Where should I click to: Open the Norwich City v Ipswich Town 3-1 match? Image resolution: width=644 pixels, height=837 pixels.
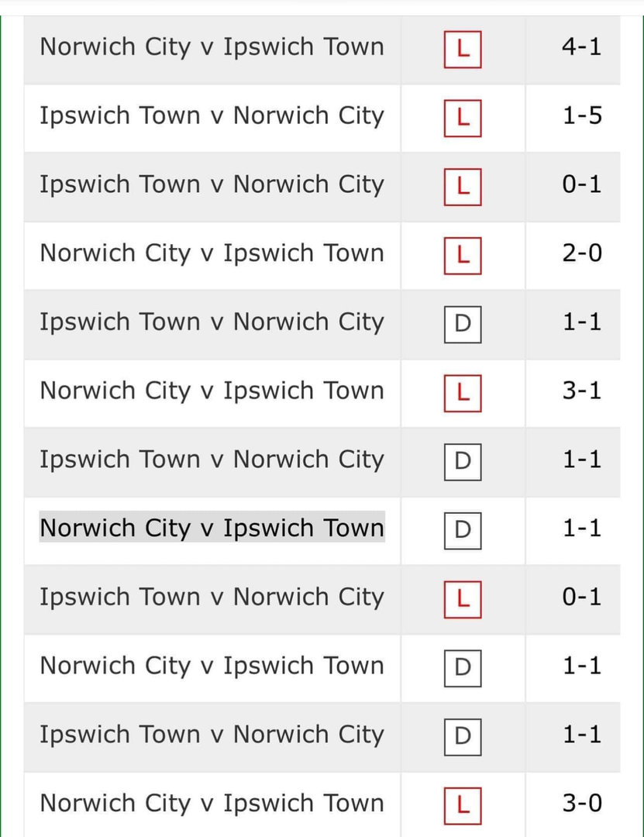click(x=212, y=391)
